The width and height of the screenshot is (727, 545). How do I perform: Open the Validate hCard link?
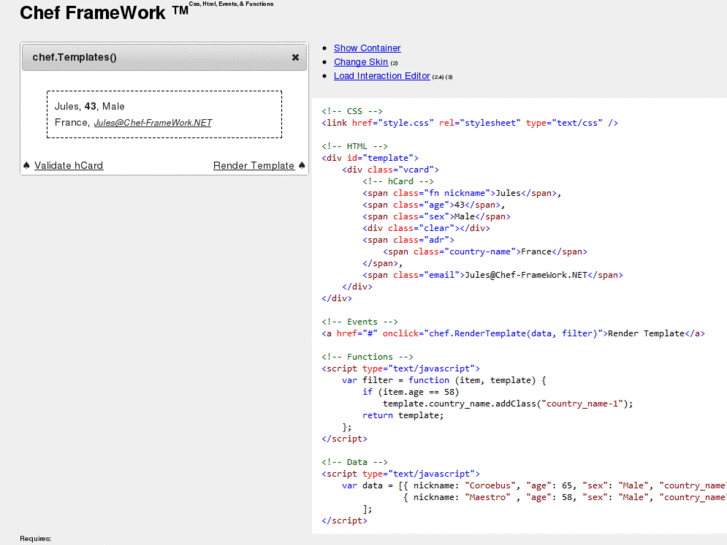69,166
